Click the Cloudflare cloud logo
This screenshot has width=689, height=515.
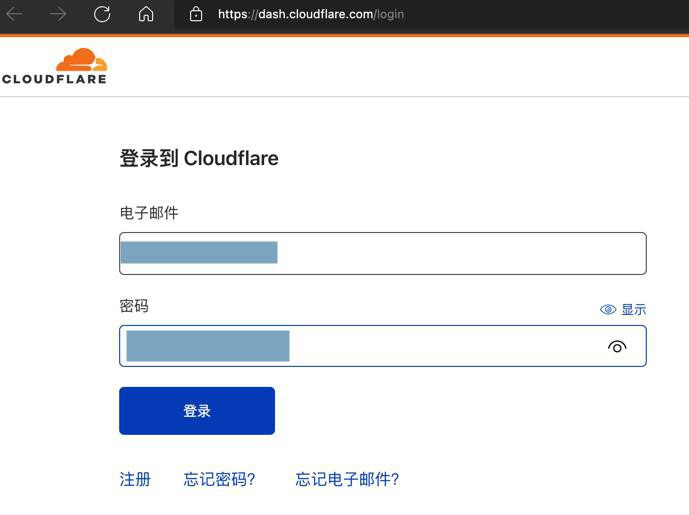[82, 60]
